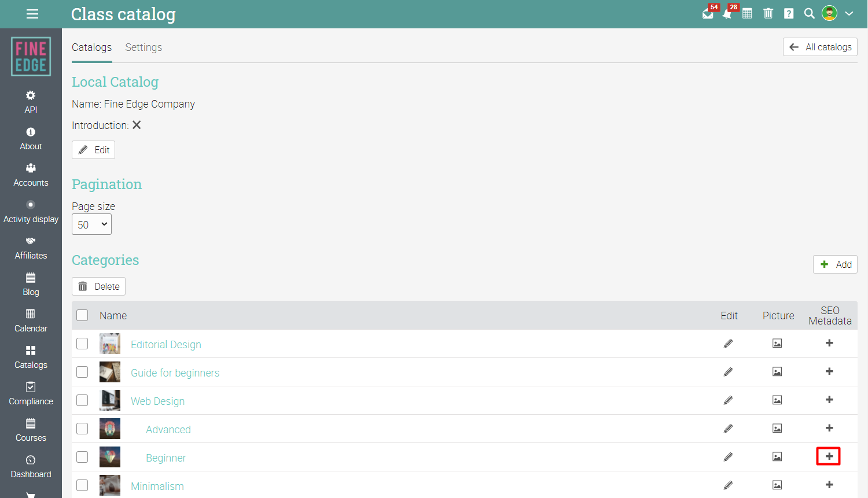Open the Guide for beginners link
This screenshot has width=868, height=498.
[175, 373]
